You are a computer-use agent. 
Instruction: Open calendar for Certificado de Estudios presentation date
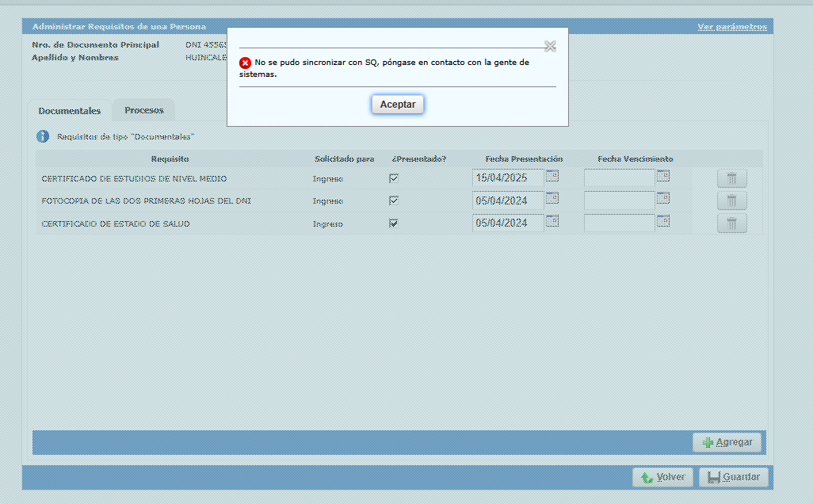[x=552, y=176]
